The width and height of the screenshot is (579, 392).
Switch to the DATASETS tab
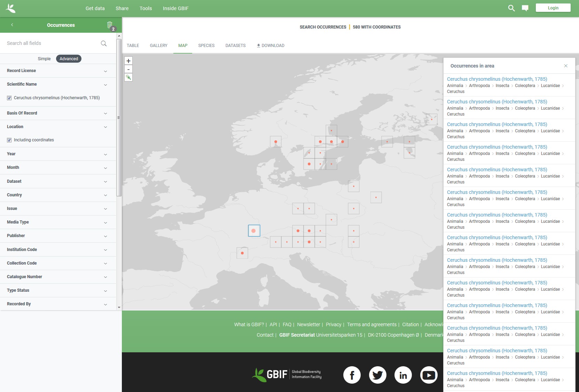point(235,46)
